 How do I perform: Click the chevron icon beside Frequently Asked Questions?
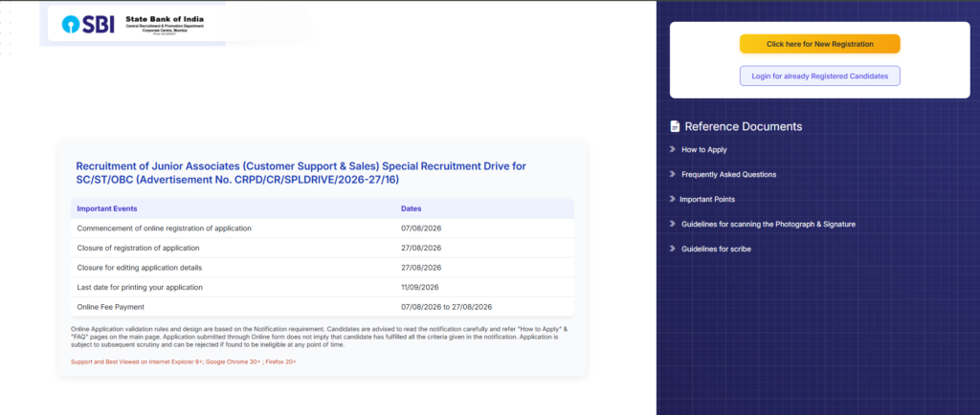click(673, 174)
